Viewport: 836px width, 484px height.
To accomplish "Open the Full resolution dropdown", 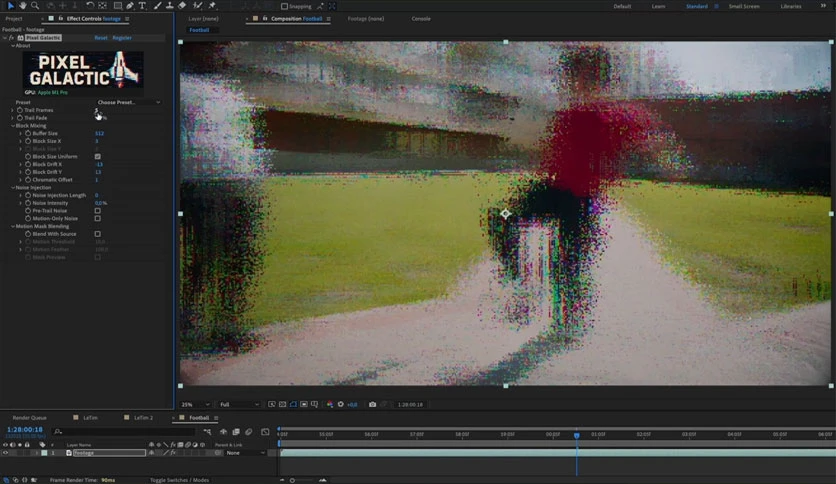I will coord(239,405).
